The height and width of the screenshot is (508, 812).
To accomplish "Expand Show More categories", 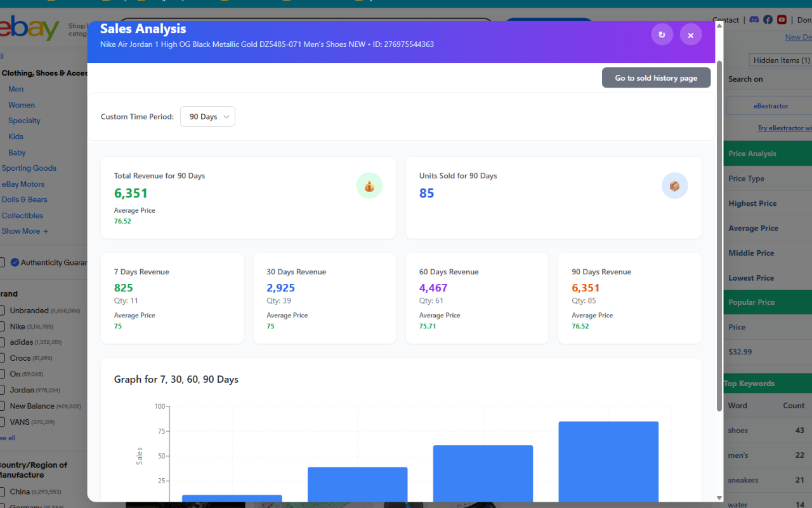I will [25, 231].
